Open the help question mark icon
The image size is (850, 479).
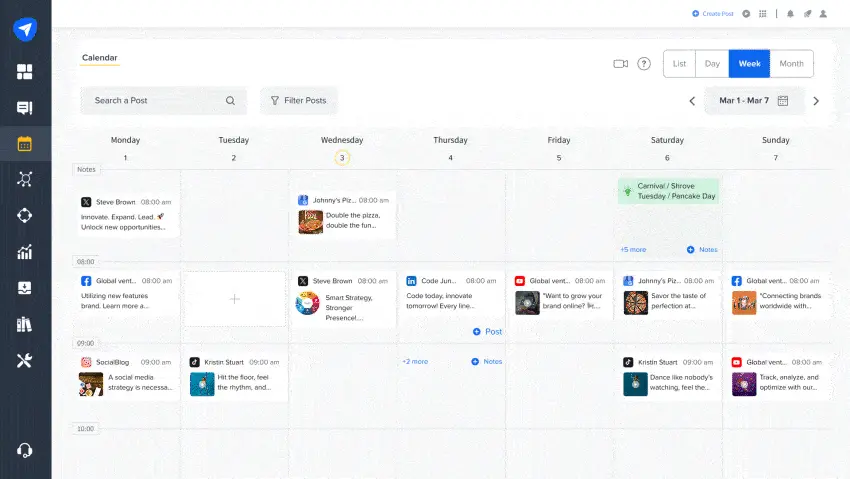pyautogui.click(x=644, y=64)
